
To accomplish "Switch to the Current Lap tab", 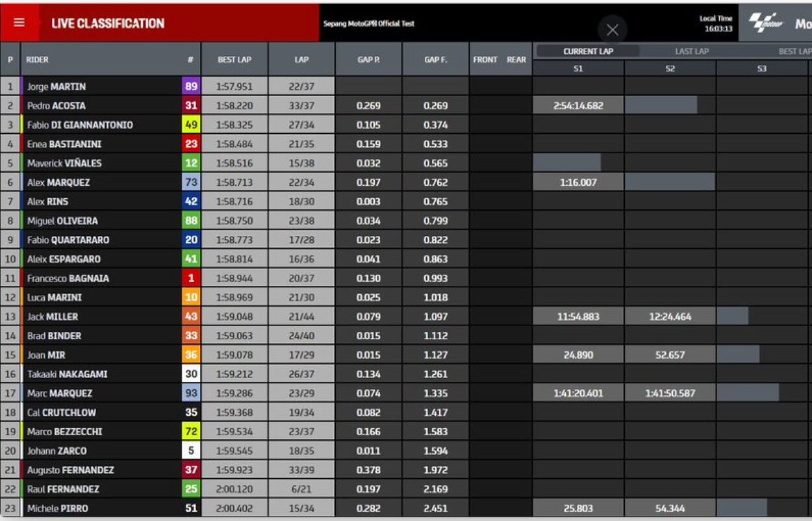I will pos(588,51).
